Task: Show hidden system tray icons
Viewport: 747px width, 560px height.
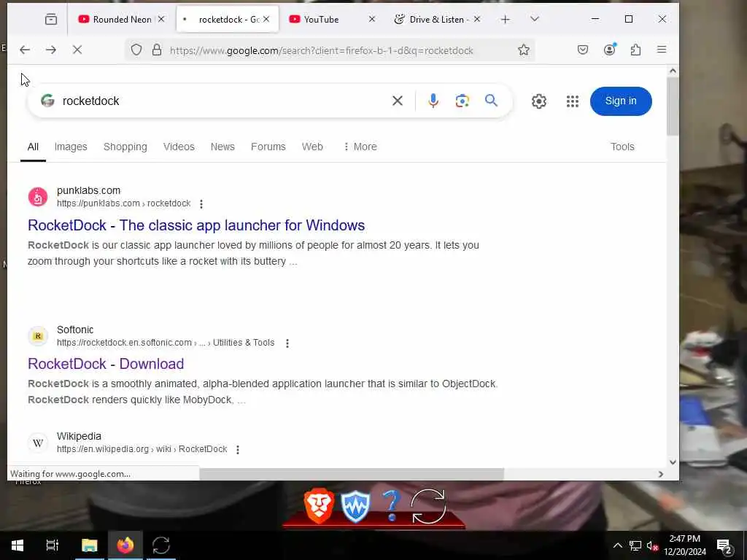Action: (617, 545)
